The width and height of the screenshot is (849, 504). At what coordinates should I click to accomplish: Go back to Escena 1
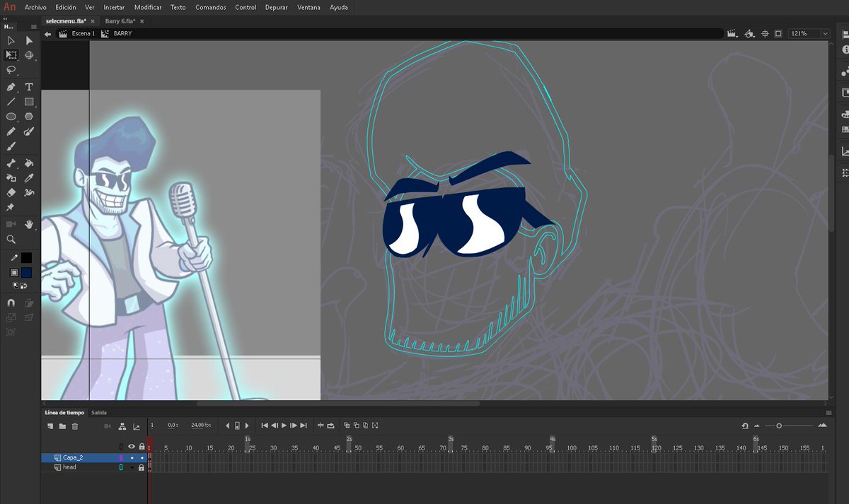click(83, 33)
